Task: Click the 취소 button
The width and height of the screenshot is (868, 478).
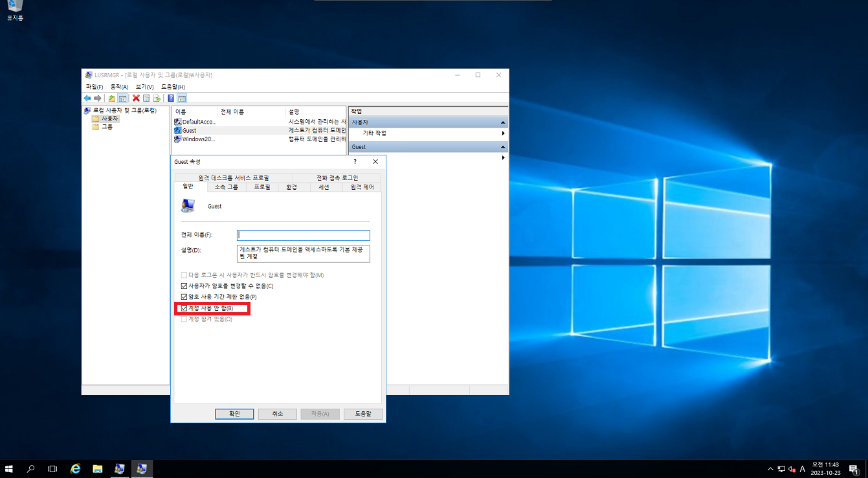Action: pos(277,414)
